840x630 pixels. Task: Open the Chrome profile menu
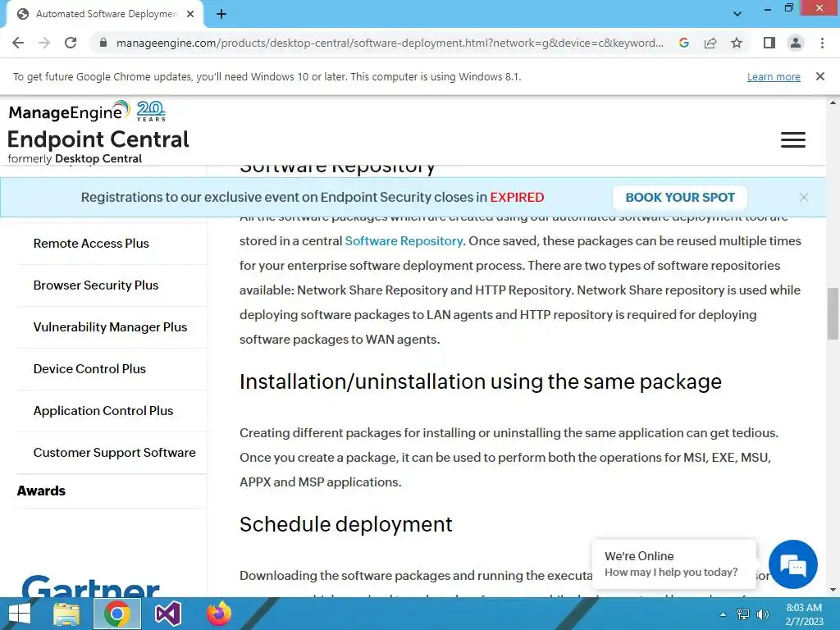coord(796,43)
